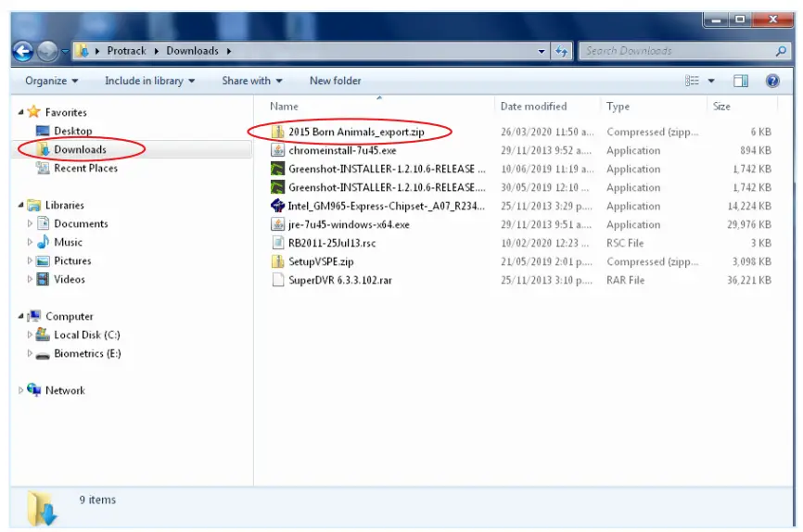Open the Videos library

tap(70, 279)
